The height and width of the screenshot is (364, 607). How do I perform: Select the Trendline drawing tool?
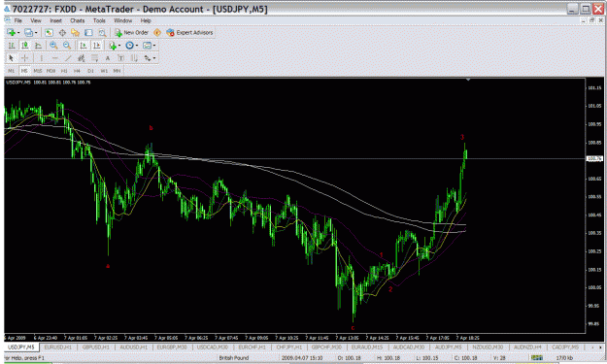(x=68, y=58)
